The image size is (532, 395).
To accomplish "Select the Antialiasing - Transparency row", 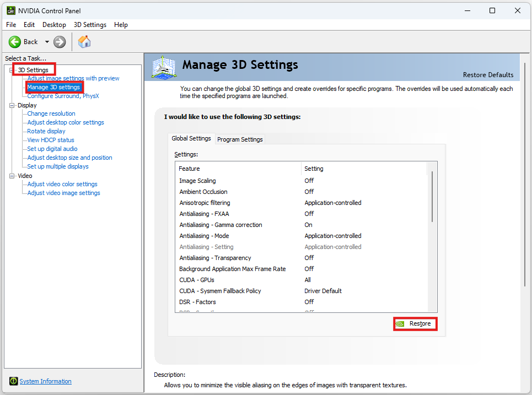I will (302, 258).
